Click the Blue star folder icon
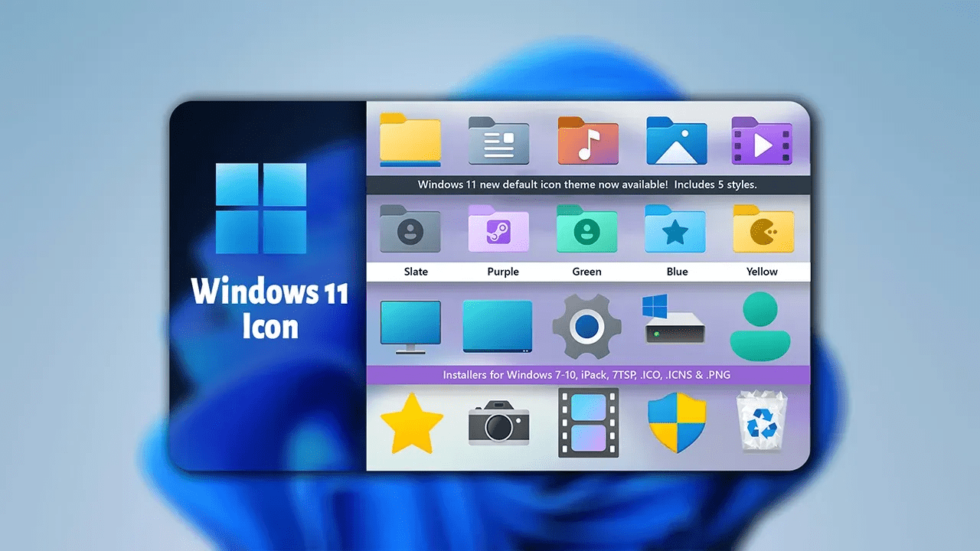The height and width of the screenshot is (551, 980). tap(675, 229)
